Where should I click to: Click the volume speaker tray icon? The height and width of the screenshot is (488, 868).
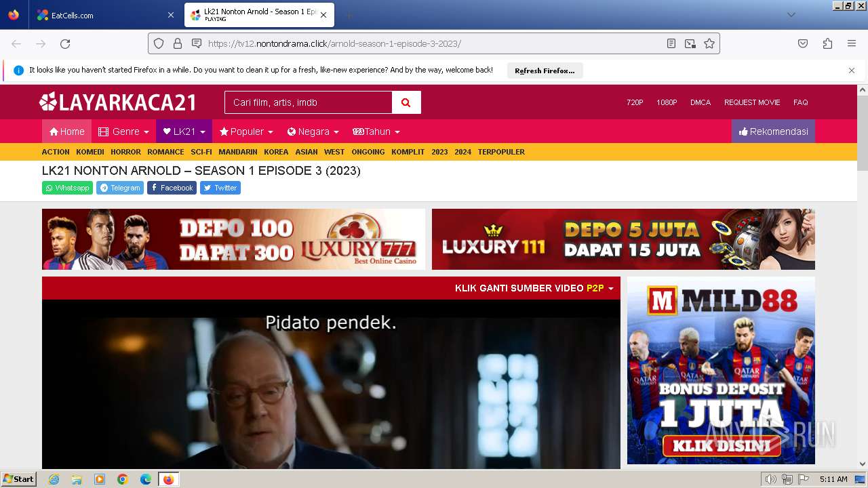771,479
